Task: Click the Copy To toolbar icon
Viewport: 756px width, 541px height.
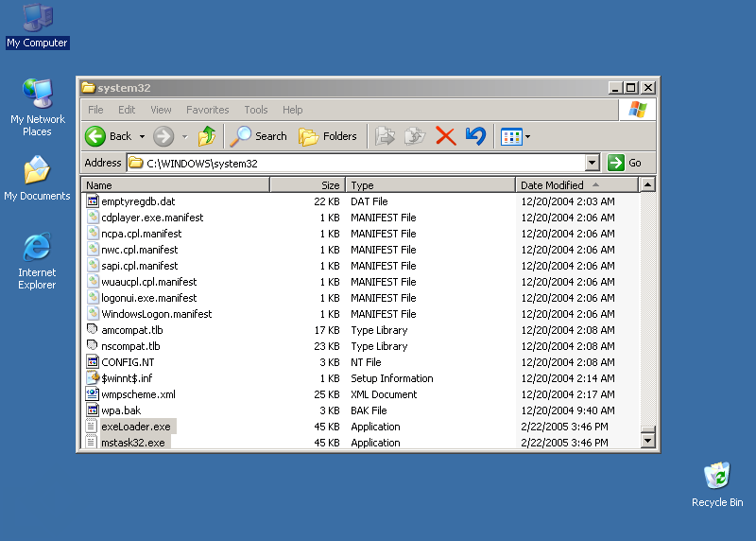Action: (x=415, y=136)
